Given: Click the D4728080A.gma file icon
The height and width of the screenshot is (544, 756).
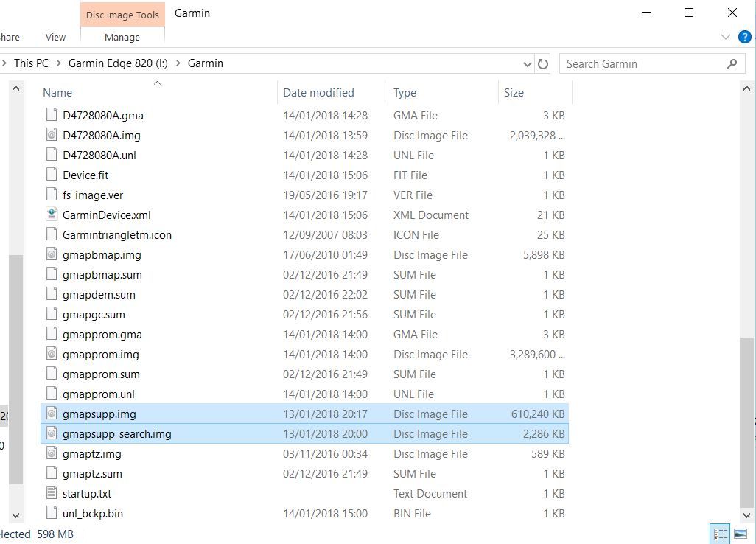Looking at the screenshot, I should coord(52,115).
